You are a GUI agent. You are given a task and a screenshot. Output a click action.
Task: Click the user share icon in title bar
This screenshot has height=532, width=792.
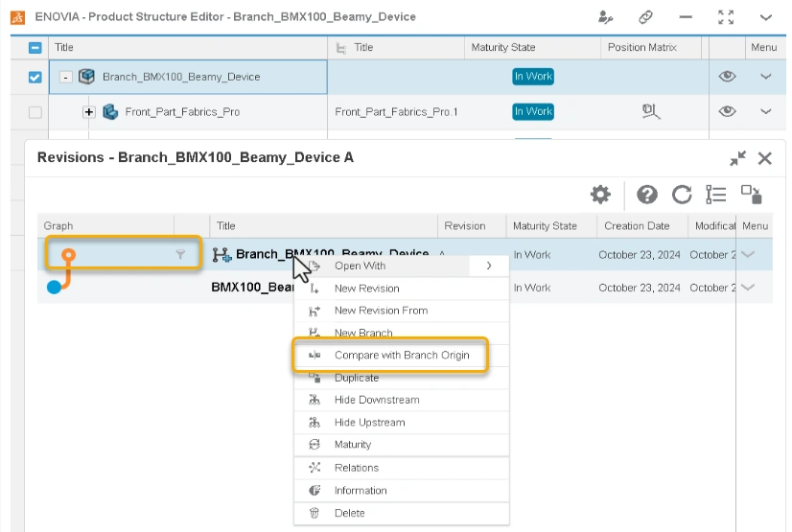[605, 17]
